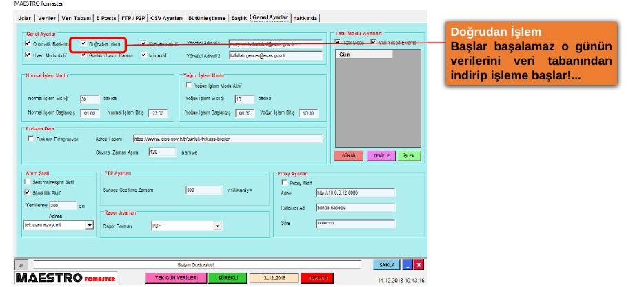644x287 pixels.
Task: Click the Şifre password field
Action: pyautogui.click(x=356, y=224)
